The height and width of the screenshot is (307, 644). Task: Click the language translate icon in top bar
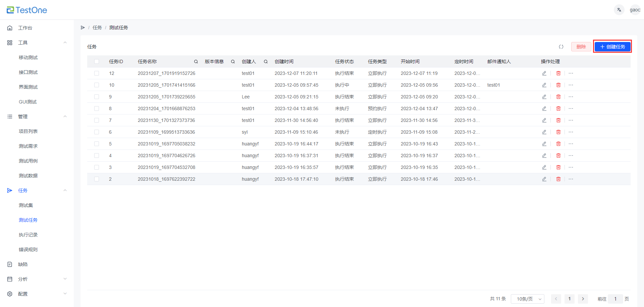click(x=619, y=10)
